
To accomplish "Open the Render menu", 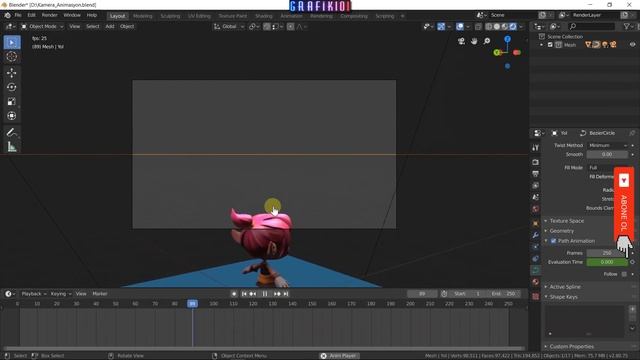I will point(49,16).
